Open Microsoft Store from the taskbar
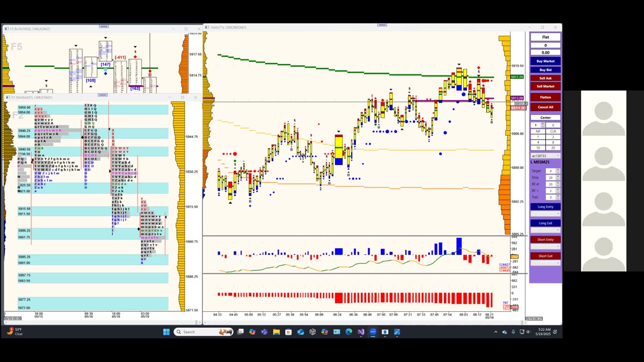 288,332
